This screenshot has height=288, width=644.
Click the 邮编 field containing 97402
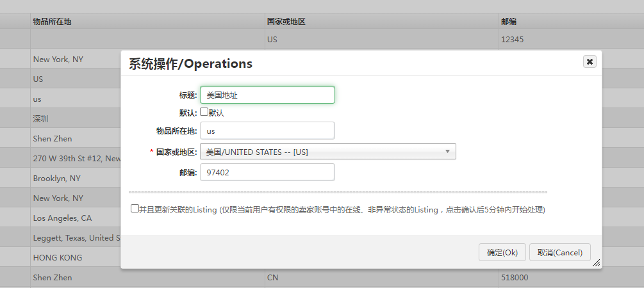point(267,172)
